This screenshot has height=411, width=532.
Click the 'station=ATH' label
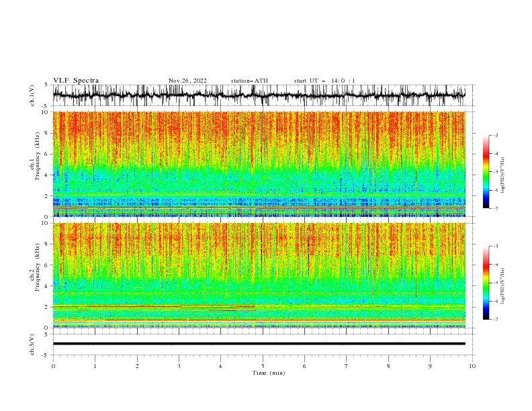[x=249, y=81]
